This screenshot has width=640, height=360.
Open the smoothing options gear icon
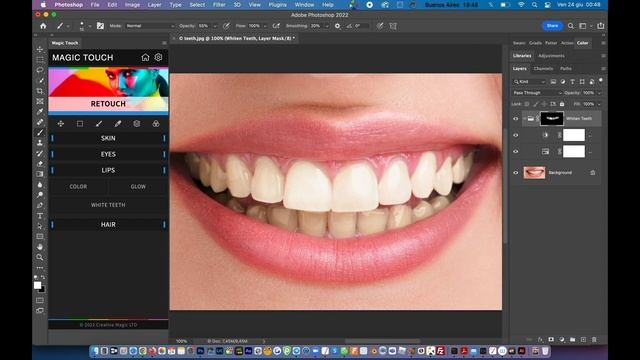pos(337,26)
